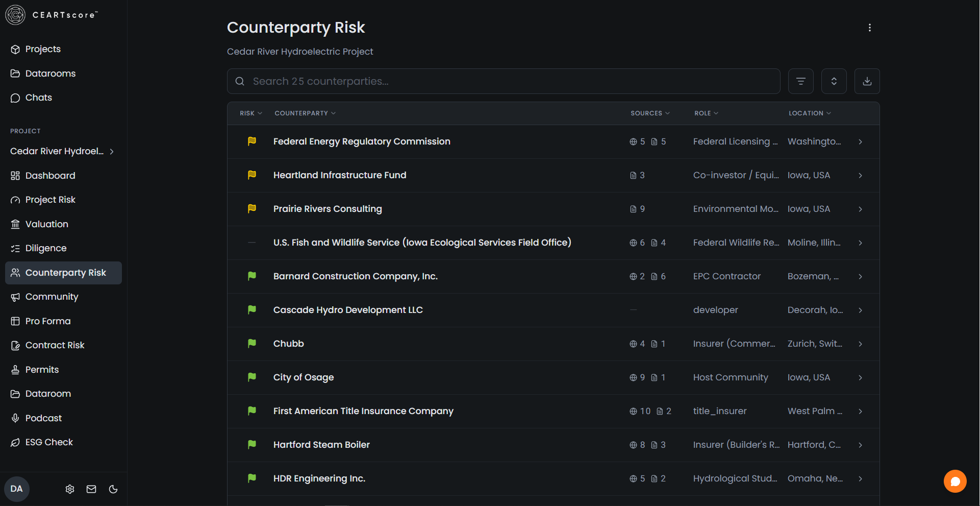The height and width of the screenshot is (506, 980).
Task: Click the search magnifier icon
Action: point(240,81)
